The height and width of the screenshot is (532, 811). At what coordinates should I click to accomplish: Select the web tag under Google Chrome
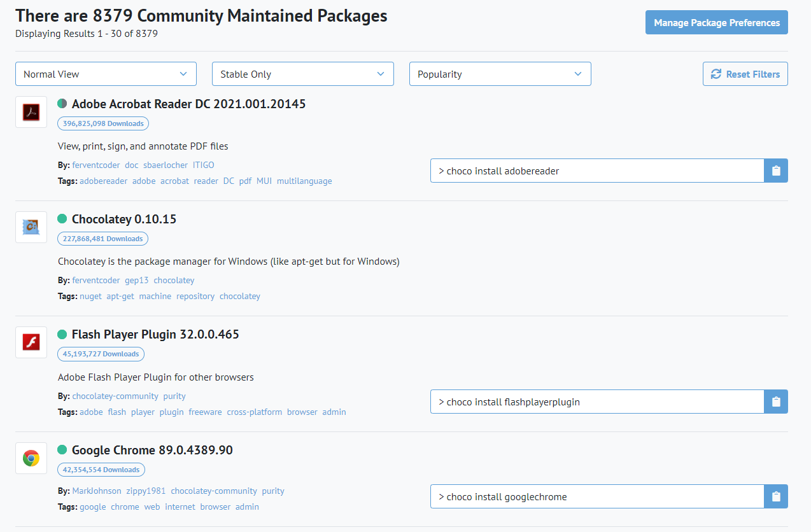[x=152, y=507]
